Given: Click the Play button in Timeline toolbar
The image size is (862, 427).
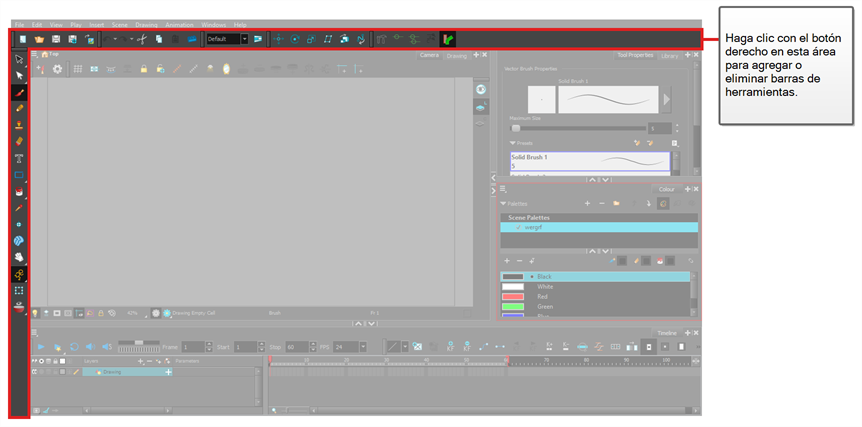Looking at the screenshot, I should pos(40,347).
